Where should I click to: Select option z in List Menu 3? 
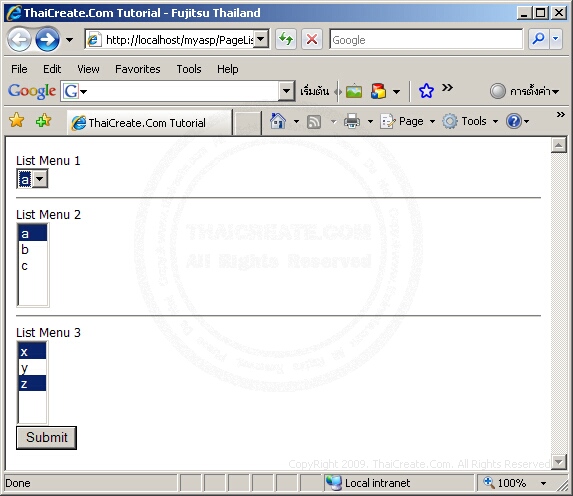click(x=32, y=383)
